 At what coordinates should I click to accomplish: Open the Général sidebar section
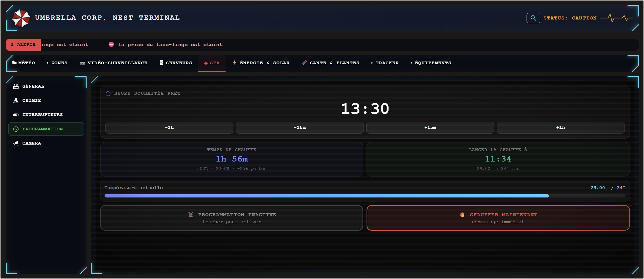coord(46,86)
